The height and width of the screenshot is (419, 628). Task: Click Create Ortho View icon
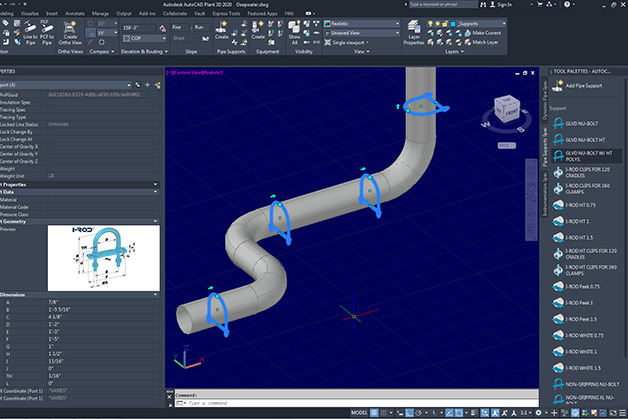pos(71,32)
